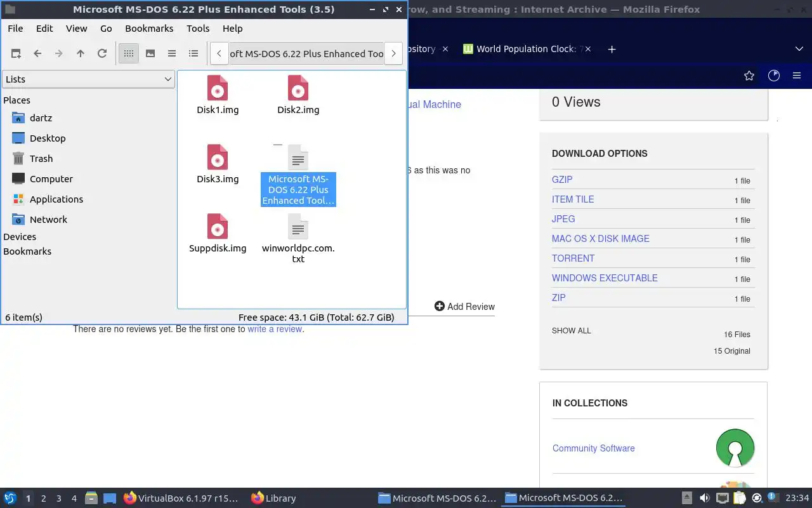Switch to compact view mode
Viewport: 812px width, 508px height.
(x=172, y=54)
